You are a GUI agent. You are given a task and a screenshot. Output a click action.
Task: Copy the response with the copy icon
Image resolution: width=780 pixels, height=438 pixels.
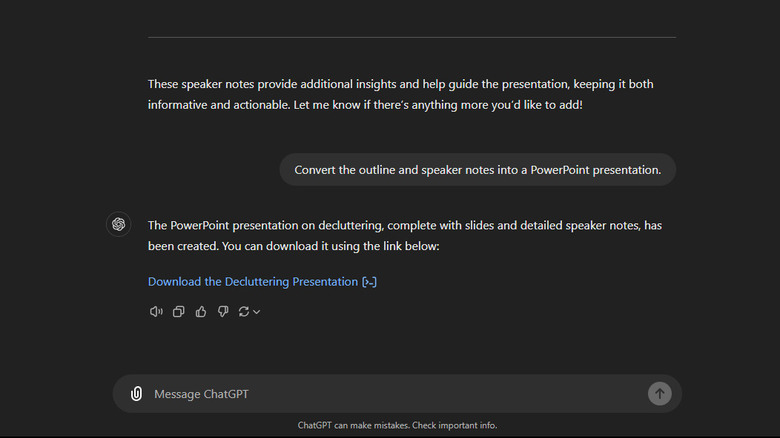(x=179, y=312)
